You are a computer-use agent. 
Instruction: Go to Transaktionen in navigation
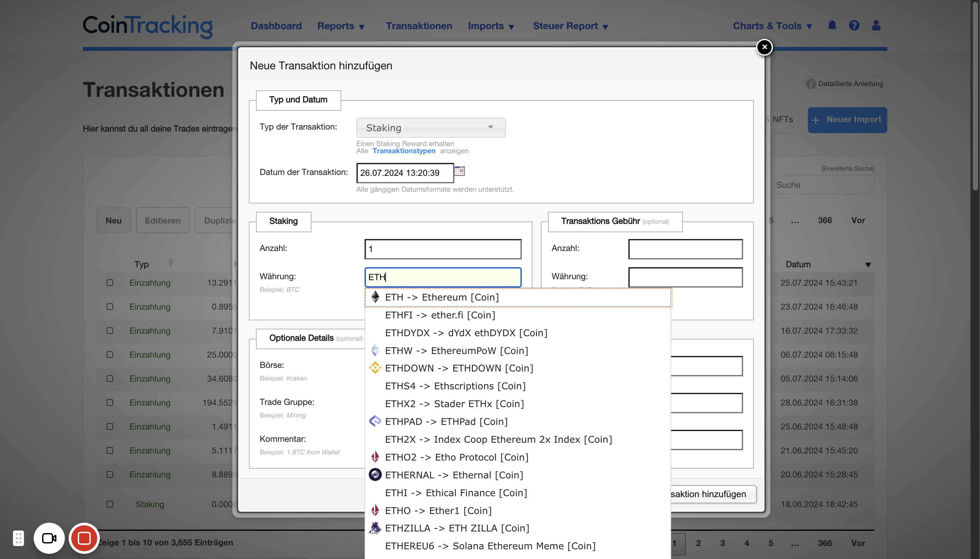[x=419, y=26]
